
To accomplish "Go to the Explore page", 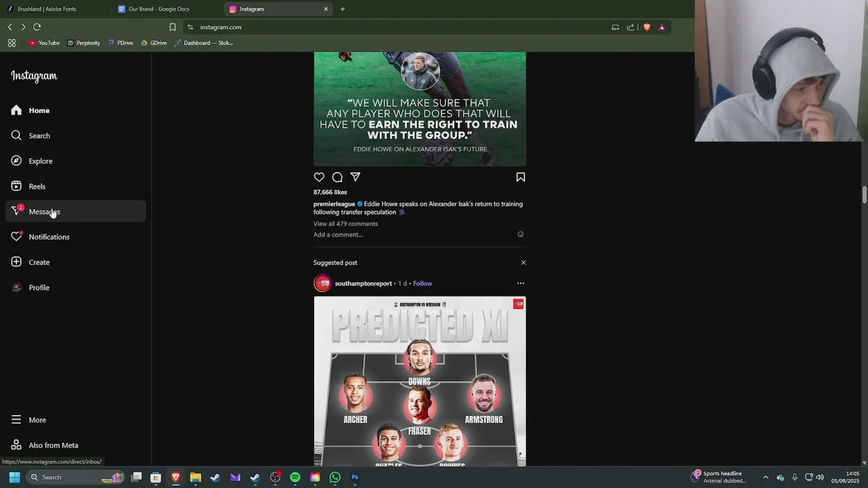I will [x=76, y=161].
